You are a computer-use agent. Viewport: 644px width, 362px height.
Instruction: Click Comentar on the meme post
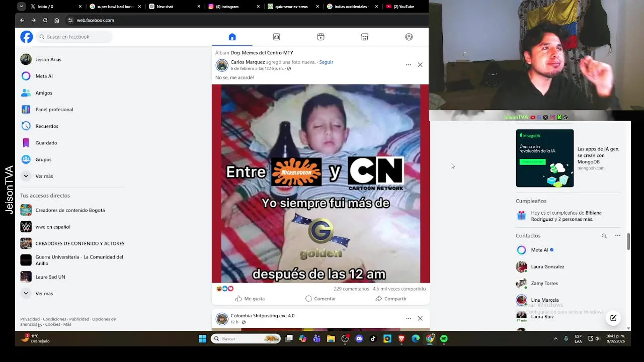[320, 299]
